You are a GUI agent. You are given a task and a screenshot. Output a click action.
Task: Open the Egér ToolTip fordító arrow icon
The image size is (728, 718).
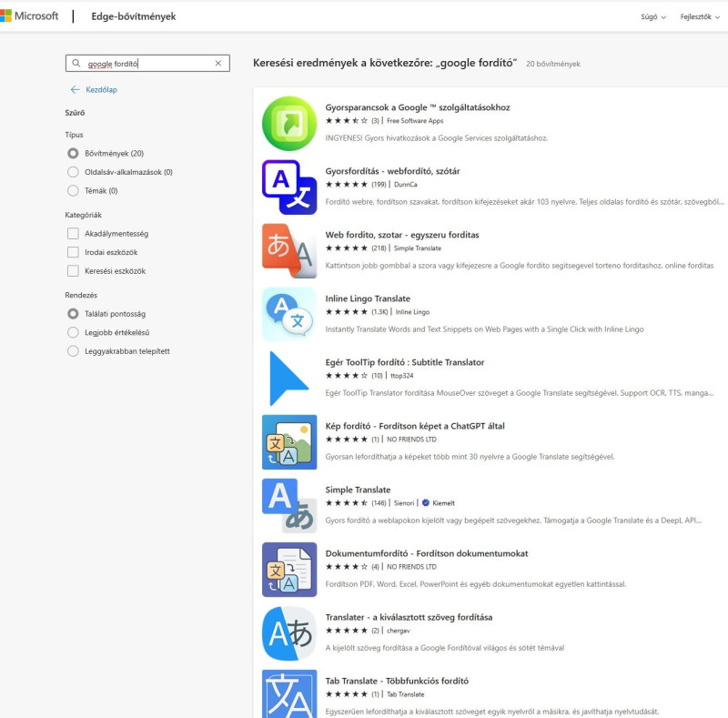tap(289, 378)
